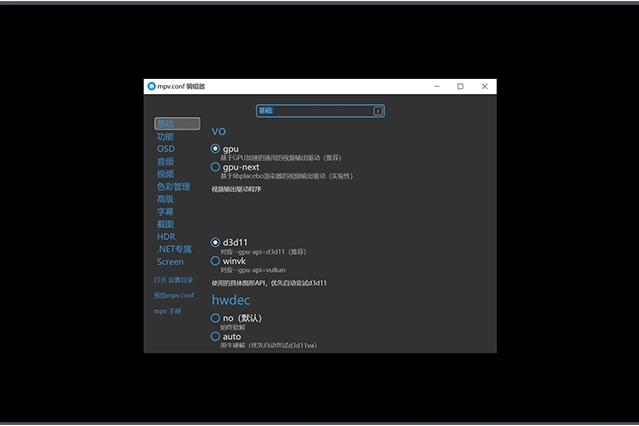Select the 字幕 sidebar item
The width and height of the screenshot is (639, 426).
point(165,211)
